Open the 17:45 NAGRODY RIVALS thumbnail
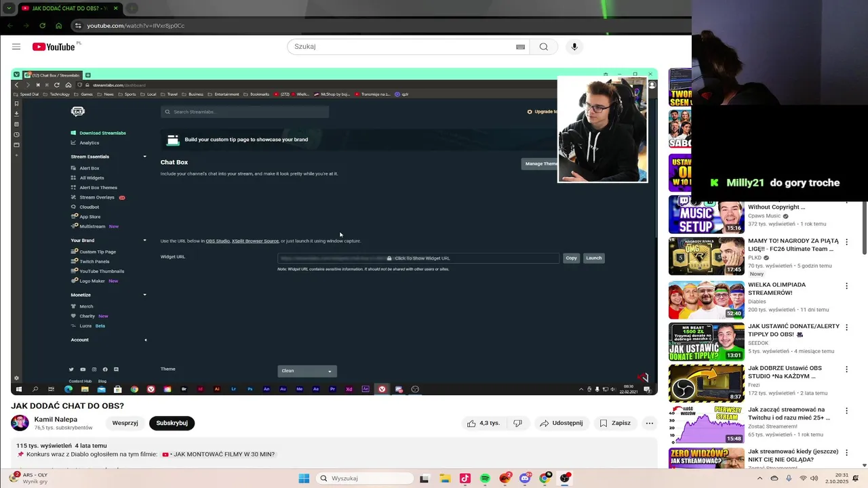This screenshot has height=488, width=868. (706, 256)
